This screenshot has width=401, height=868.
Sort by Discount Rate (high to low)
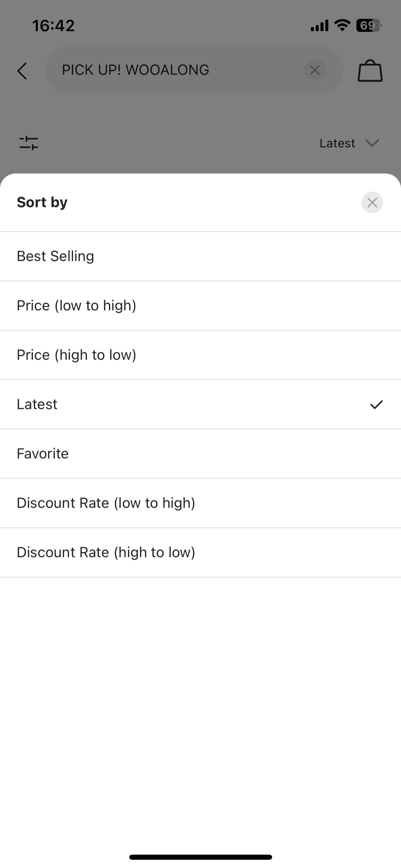(200, 553)
